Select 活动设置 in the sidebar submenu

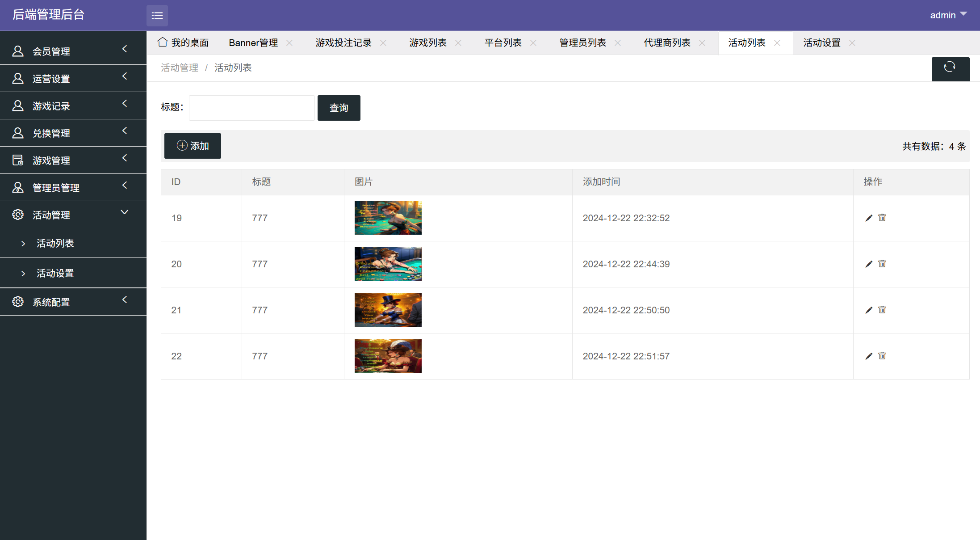(55, 273)
